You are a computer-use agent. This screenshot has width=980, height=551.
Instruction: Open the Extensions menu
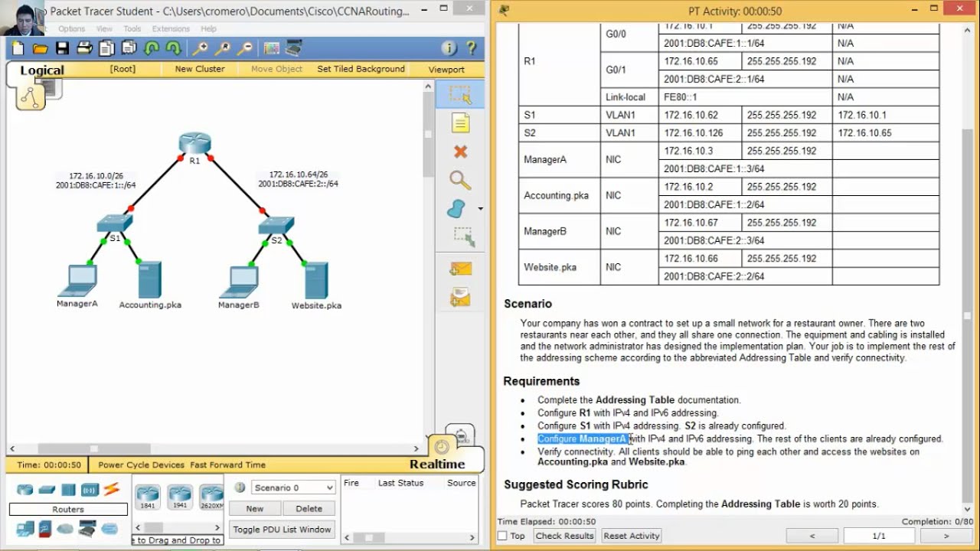171,29
